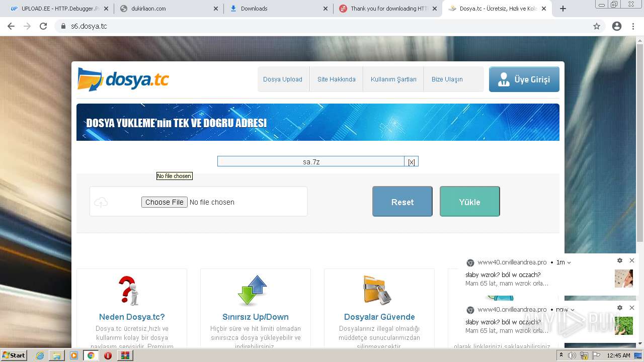Click the action center flag tray icon
The width and height of the screenshot is (644, 362).
click(x=596, y=355)
